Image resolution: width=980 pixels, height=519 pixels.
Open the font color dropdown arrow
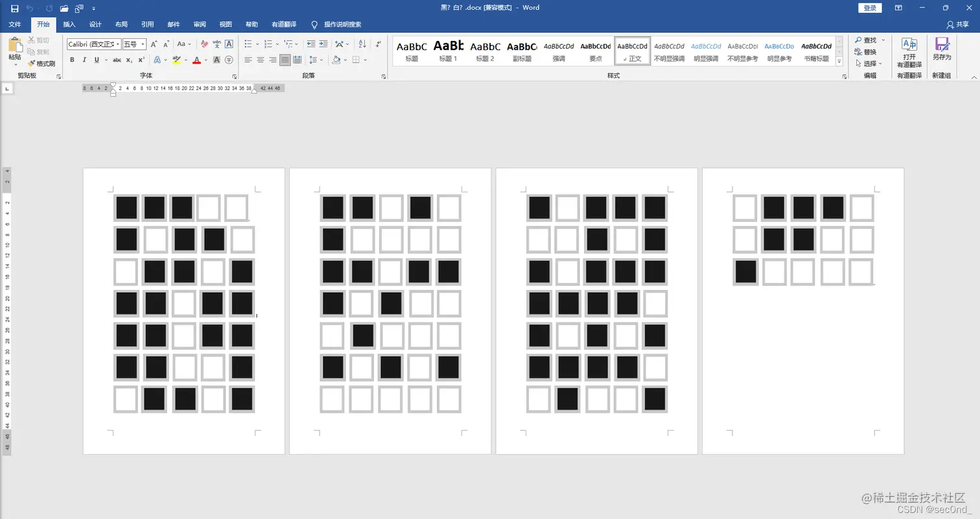(206, 60)
